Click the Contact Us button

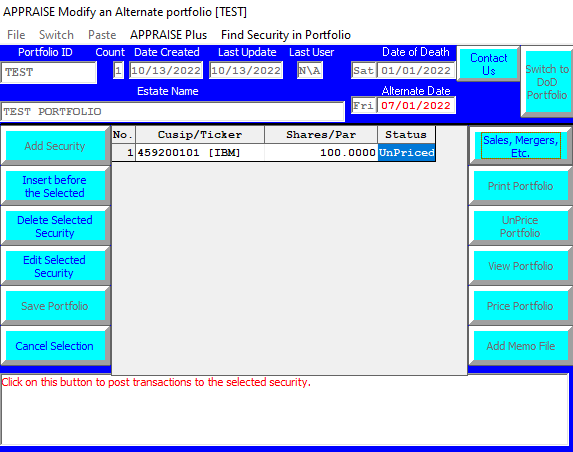(489, 64)
